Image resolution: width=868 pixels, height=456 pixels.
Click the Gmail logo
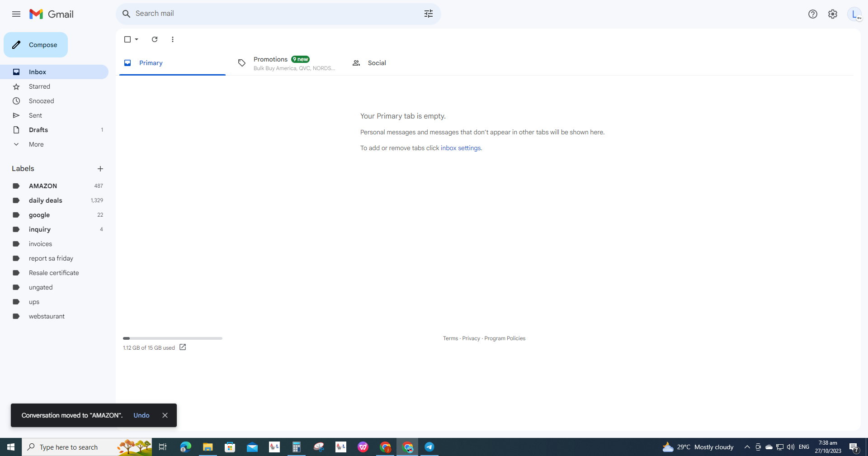click(51, 14)
